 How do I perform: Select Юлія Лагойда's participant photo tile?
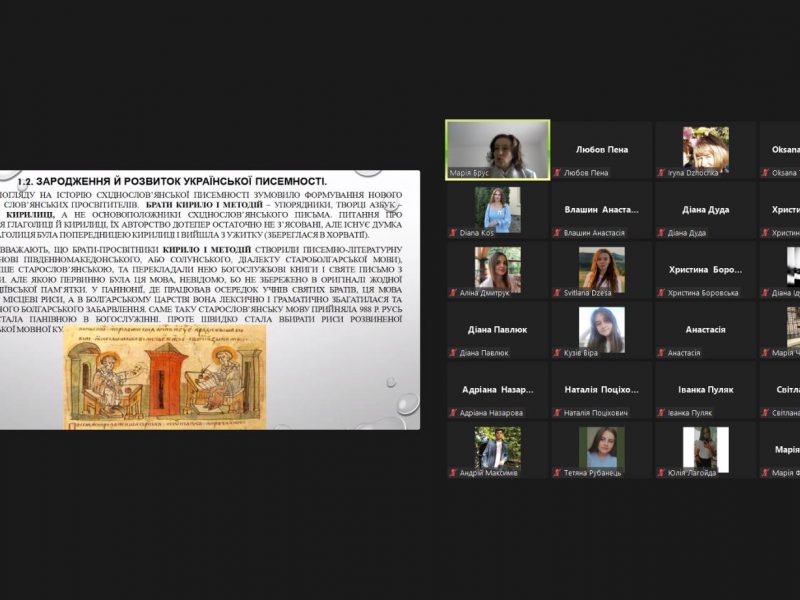coord(705,446)
